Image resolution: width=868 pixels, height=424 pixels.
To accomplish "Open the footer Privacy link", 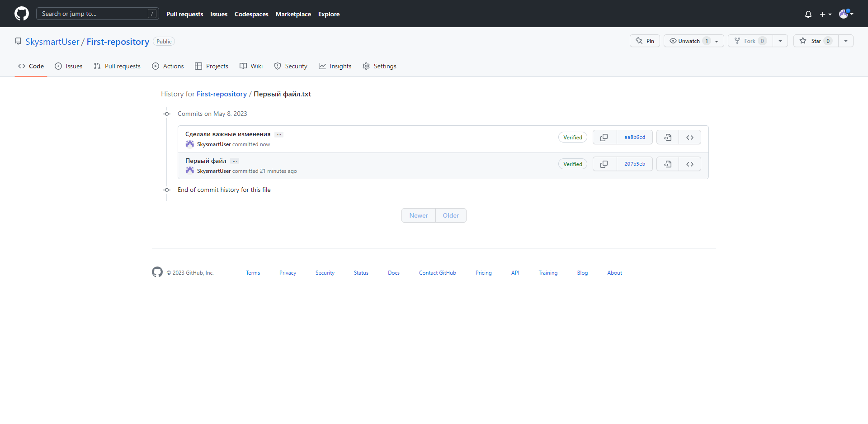I will [x=288, y=273].
